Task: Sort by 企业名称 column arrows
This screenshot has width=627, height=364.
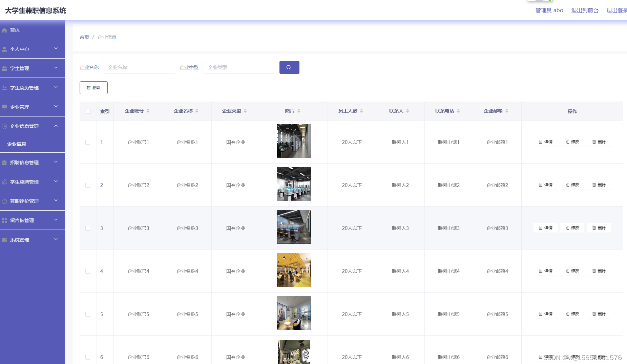Action: pyautogui.click(x=197, y=111)
